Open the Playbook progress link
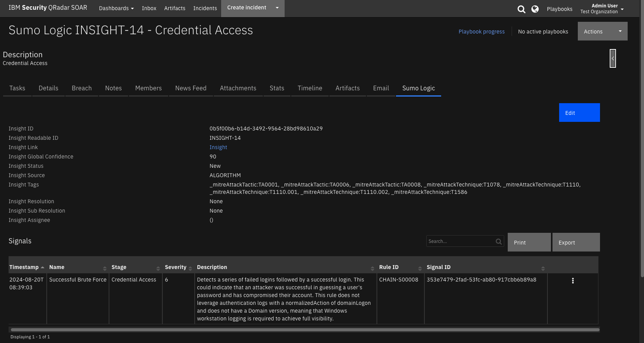Viewport: 644px width, 343px height. [482, 32]
